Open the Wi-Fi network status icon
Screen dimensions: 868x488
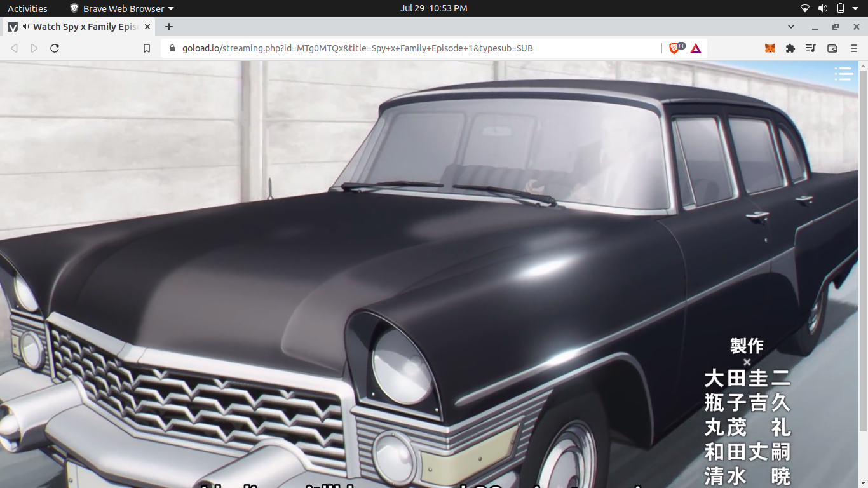(x=805, y=8)
